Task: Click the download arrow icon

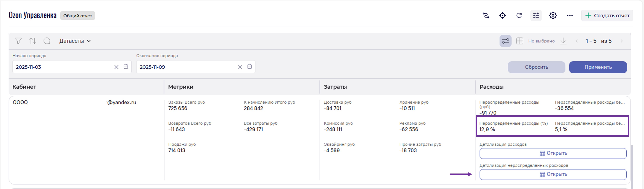Action: [563, 41]
